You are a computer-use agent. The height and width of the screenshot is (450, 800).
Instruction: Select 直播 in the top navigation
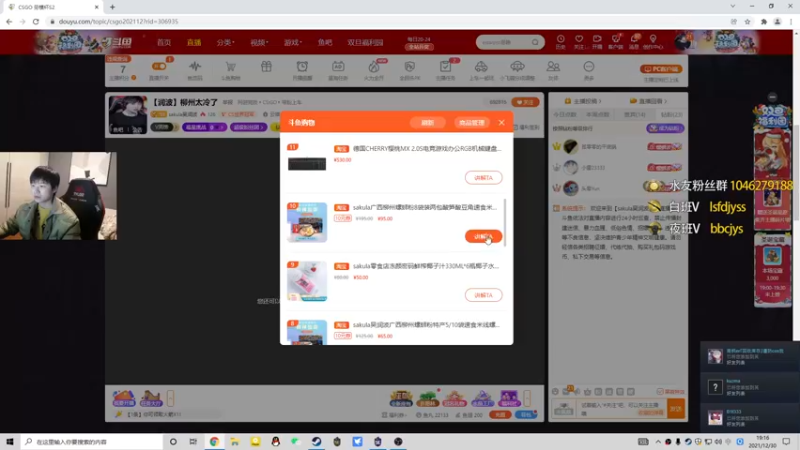coord(194,42)
